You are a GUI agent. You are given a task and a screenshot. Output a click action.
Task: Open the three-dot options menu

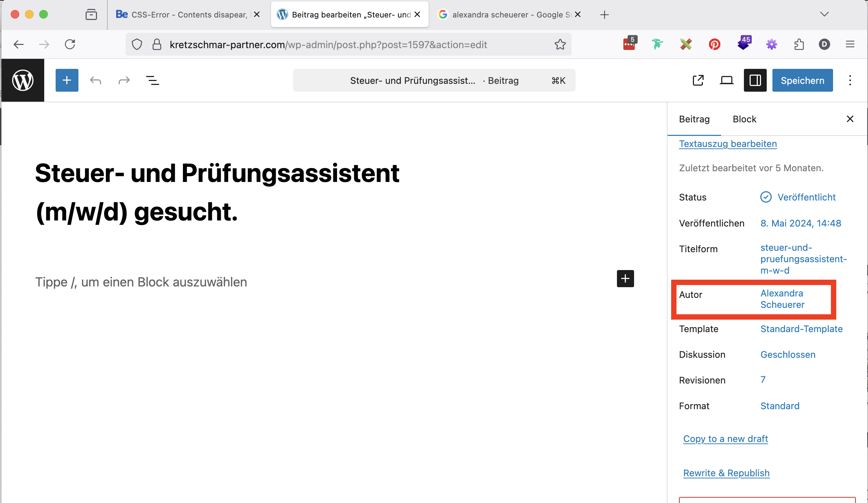pos(850,81)
